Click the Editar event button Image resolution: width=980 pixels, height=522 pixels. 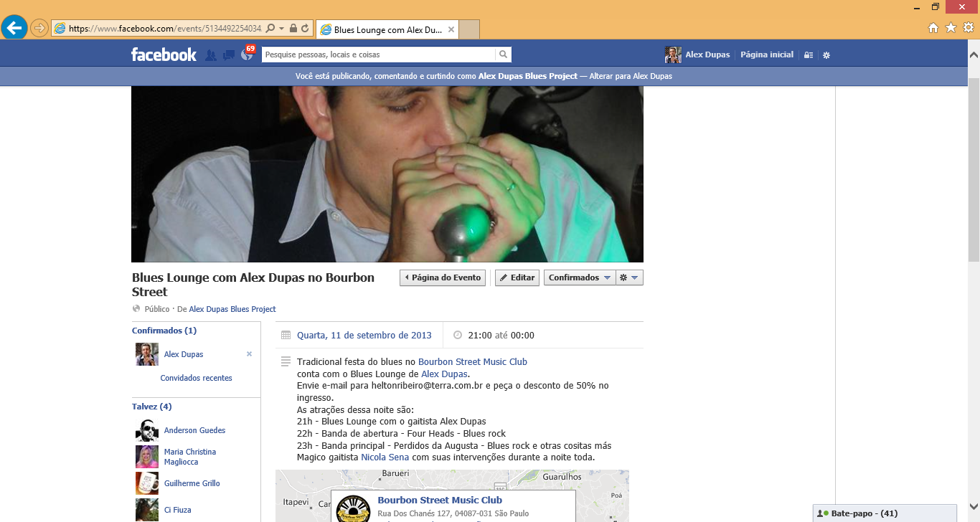pyautogui.click(x=517, y=277)
